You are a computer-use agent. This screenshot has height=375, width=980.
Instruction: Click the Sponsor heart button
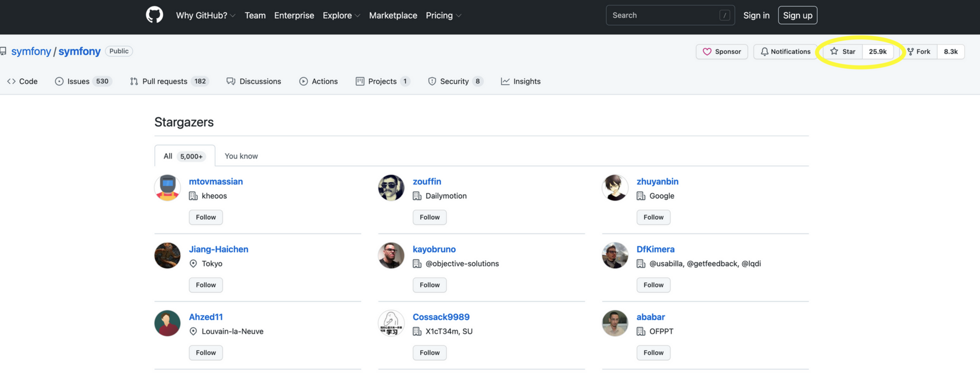point(722,51)
